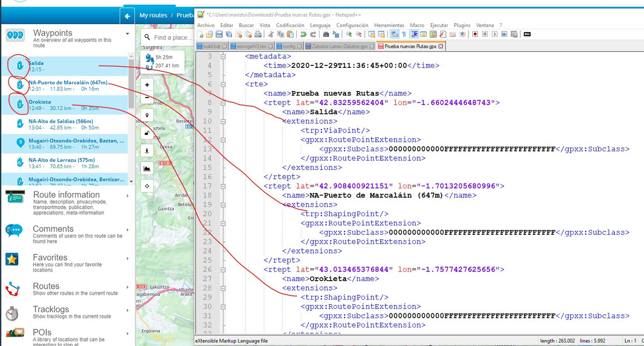644x346 pixels.
Task: Cut selection with scissors icon
Action: pos(271,34)
